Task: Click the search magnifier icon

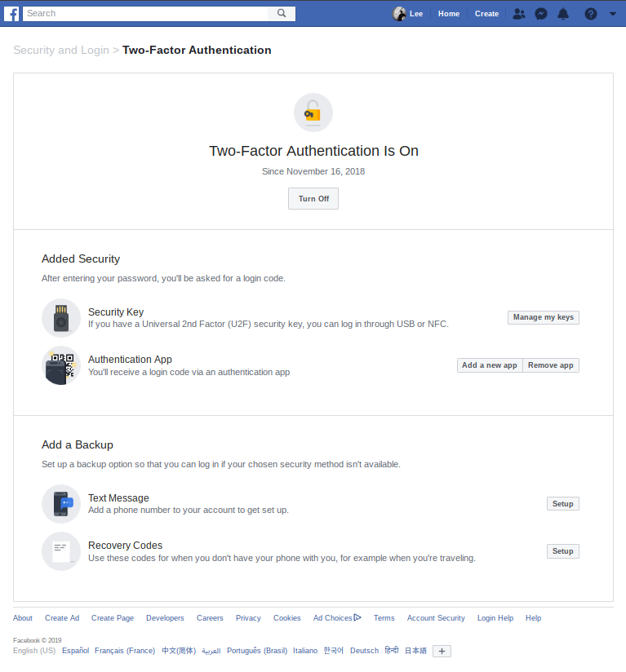Action: click(x=282, y=13)
